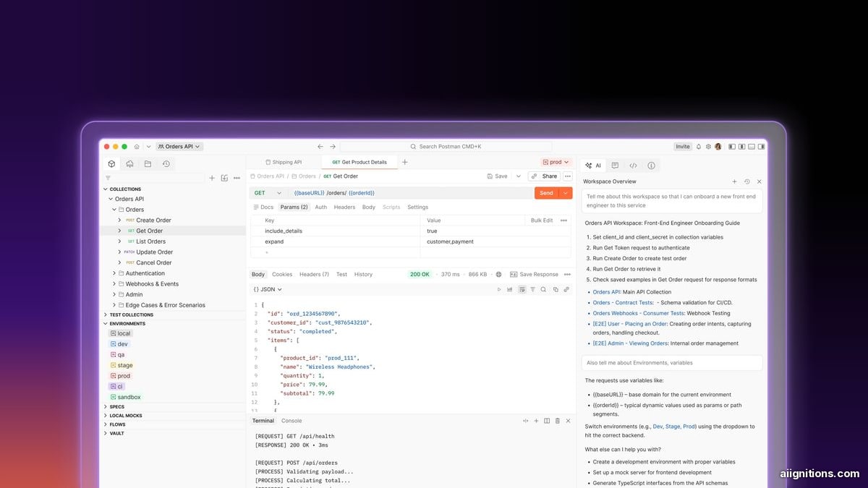Open the Environments sidebar tab icon
Viewport: 868px width, 488px height.
click(129, 164)
